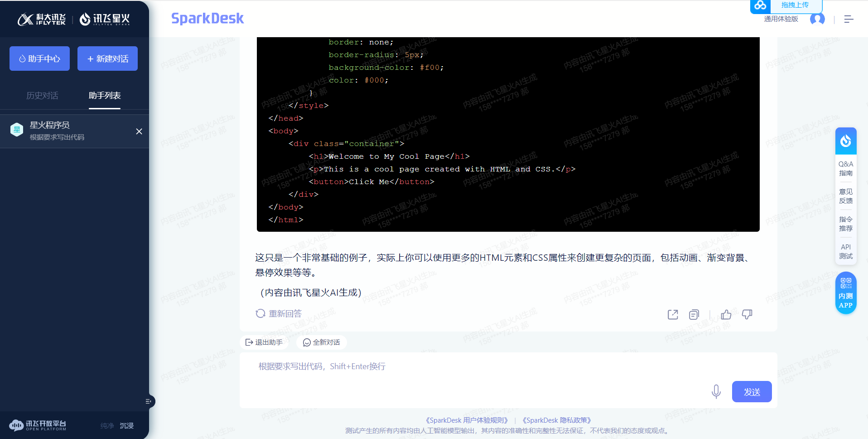Start a fresh conversation via 全新对话
The width and height of the screenshot is (868, 439).
tap(321, 342)
